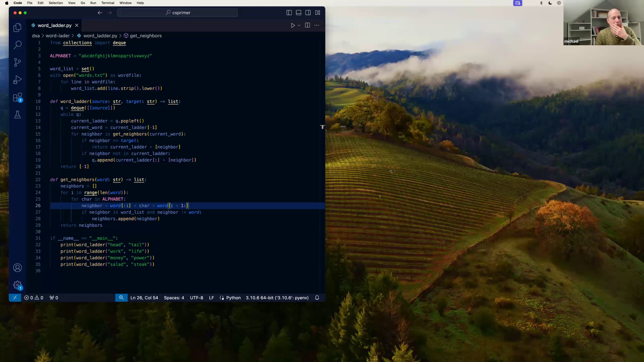Open the File menu

[x=30, y=3]
